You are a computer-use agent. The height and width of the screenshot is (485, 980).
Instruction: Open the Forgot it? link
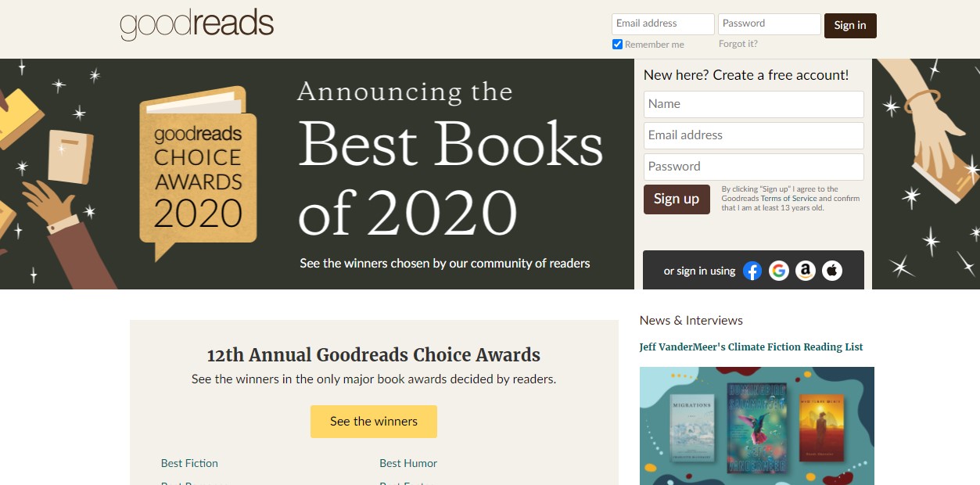[x=738, y=44]
